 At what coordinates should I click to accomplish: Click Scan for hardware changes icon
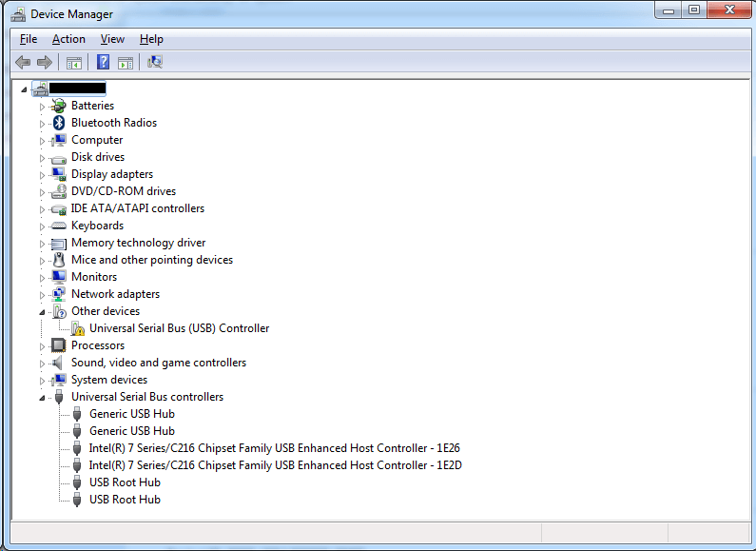click(155, 62)
